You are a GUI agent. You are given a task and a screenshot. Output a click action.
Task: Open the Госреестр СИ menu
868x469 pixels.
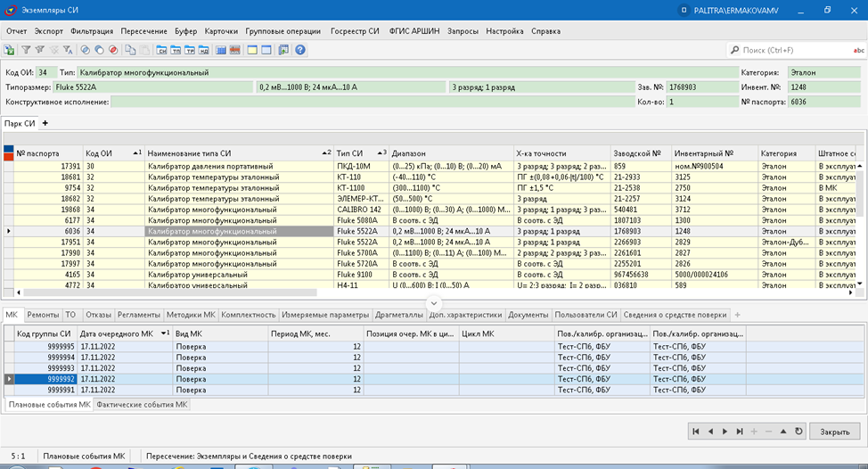coord(355,31)
